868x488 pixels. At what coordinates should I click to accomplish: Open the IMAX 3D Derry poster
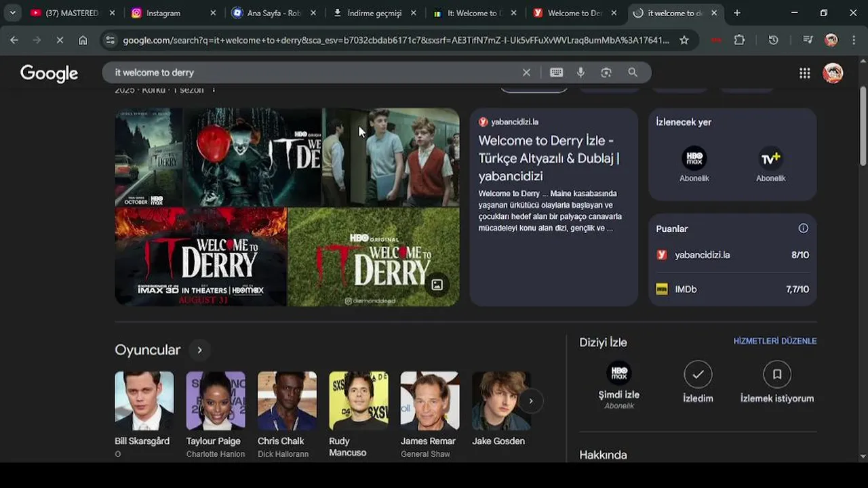(x=201, y=257)
